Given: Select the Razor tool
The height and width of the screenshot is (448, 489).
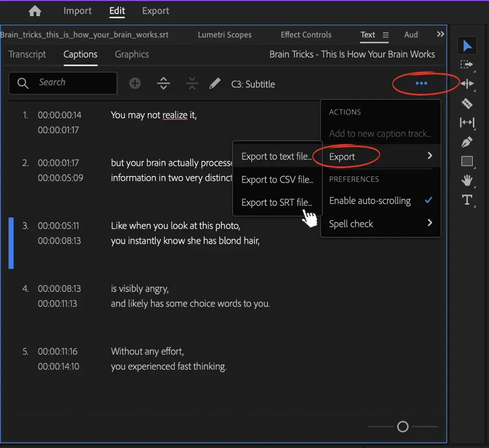Looking at the screenshot, I should coord(467,103).
